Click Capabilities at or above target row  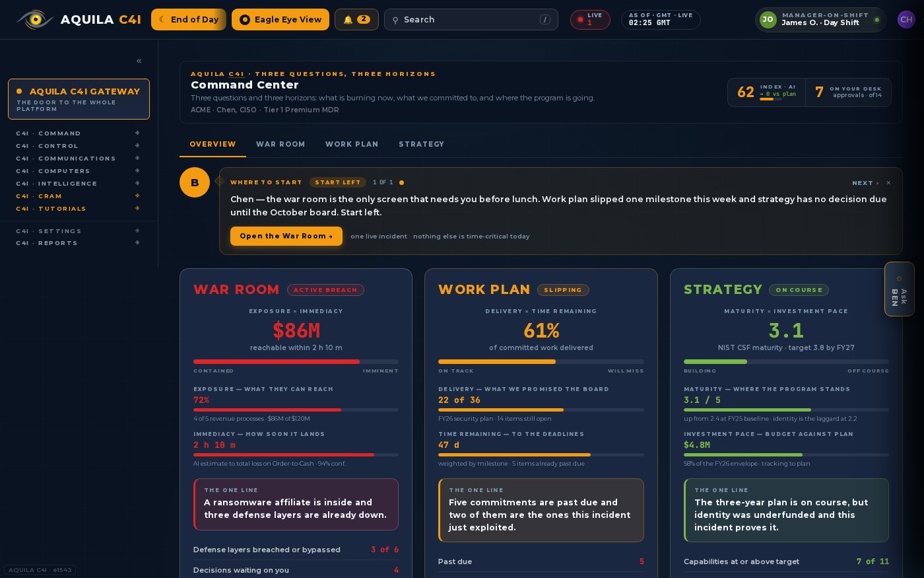(786, 561)
